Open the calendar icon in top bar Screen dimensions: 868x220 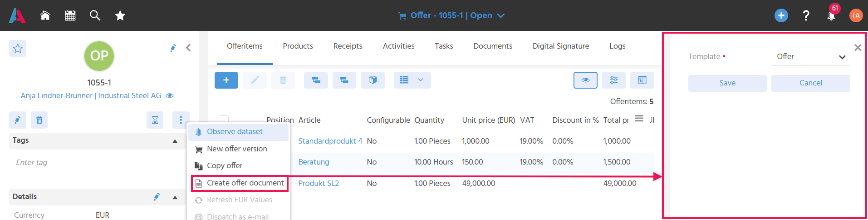point(70,15)
